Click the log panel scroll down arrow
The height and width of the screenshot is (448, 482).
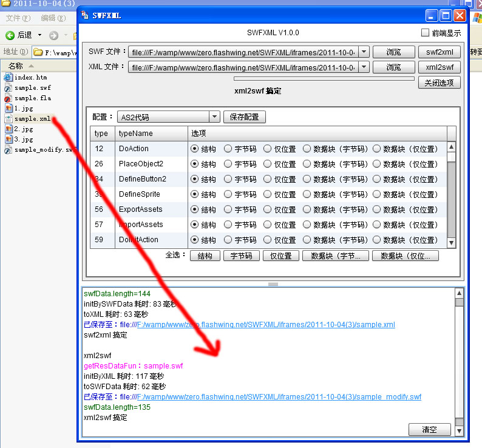pos(459,431)
